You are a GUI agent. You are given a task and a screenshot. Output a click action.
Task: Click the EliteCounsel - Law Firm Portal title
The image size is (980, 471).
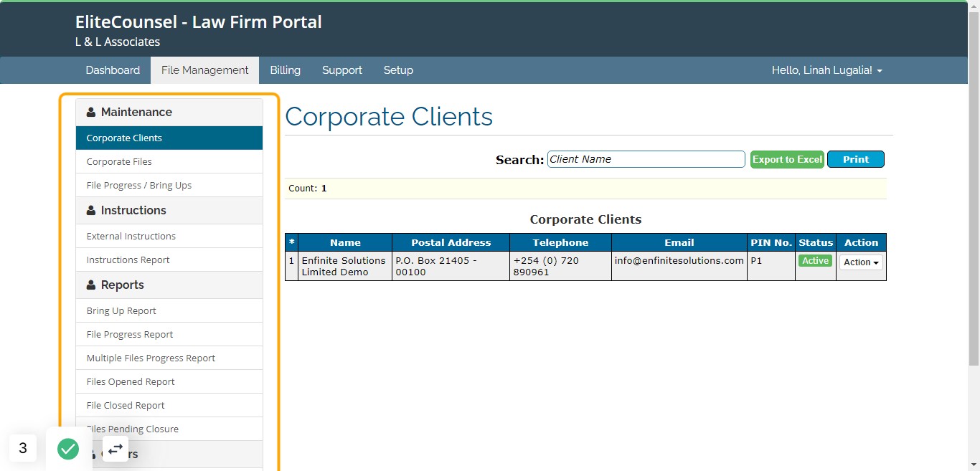coord(199,22)
